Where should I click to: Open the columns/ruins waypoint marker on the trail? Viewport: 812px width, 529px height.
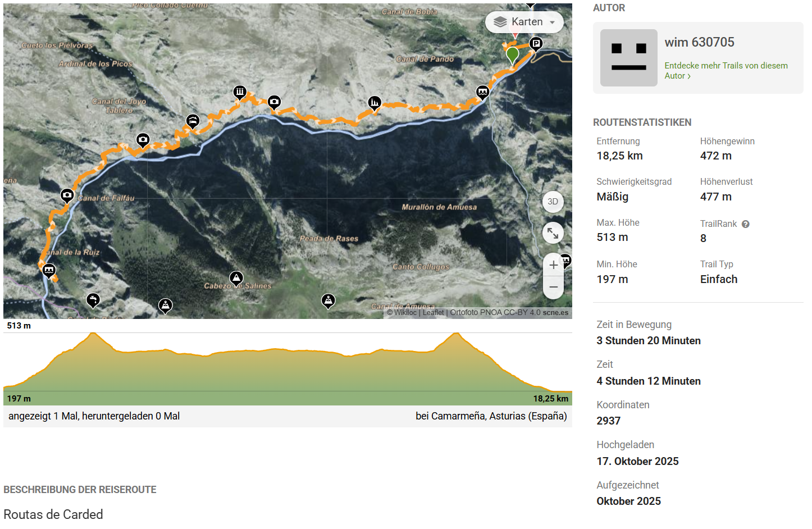[240, 92]
